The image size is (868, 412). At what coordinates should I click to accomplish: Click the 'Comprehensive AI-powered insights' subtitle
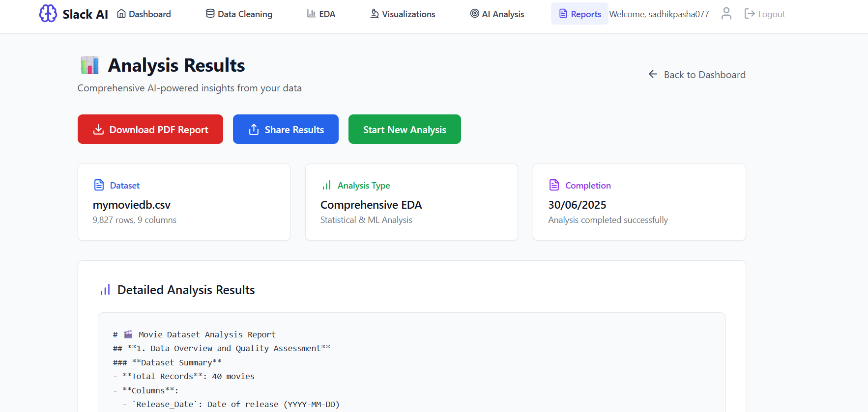tap(190, 88)
